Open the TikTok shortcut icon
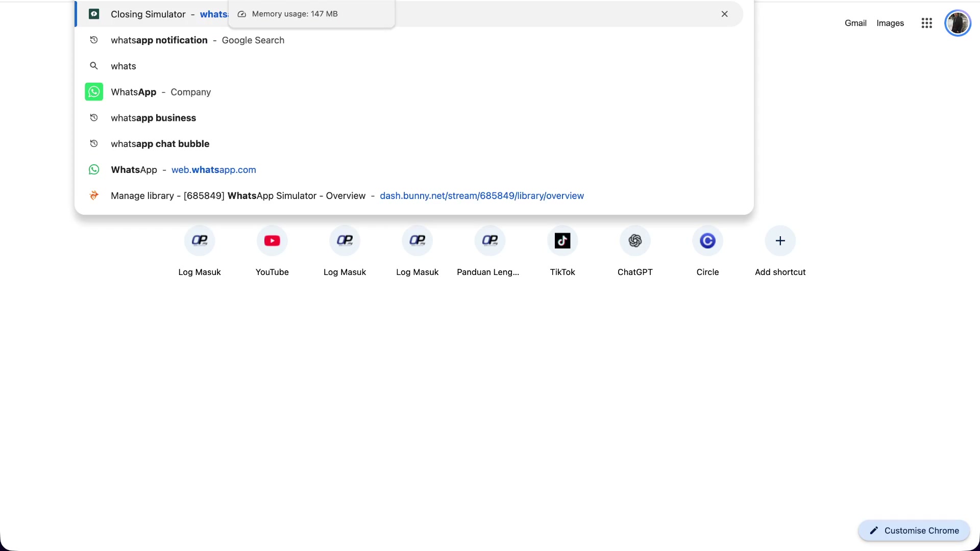 [562, 241]
